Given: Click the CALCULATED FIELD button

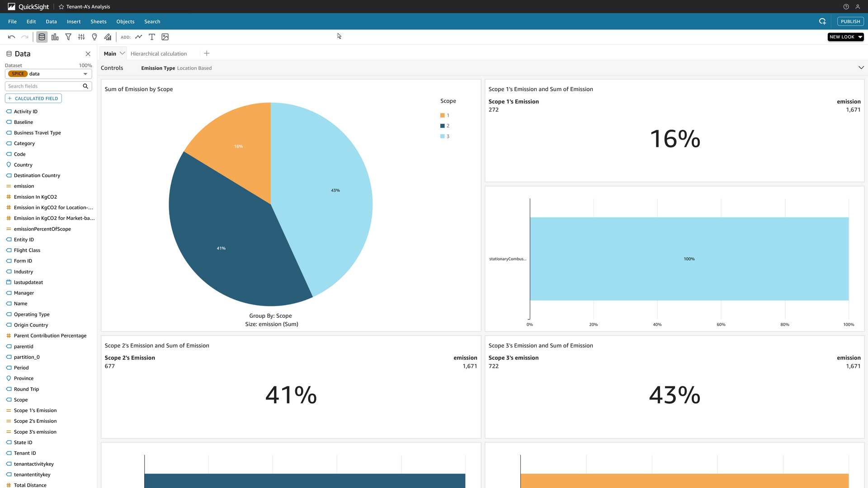Looking at the screenshot, I should pyautogui.click(x=33, y=99).
